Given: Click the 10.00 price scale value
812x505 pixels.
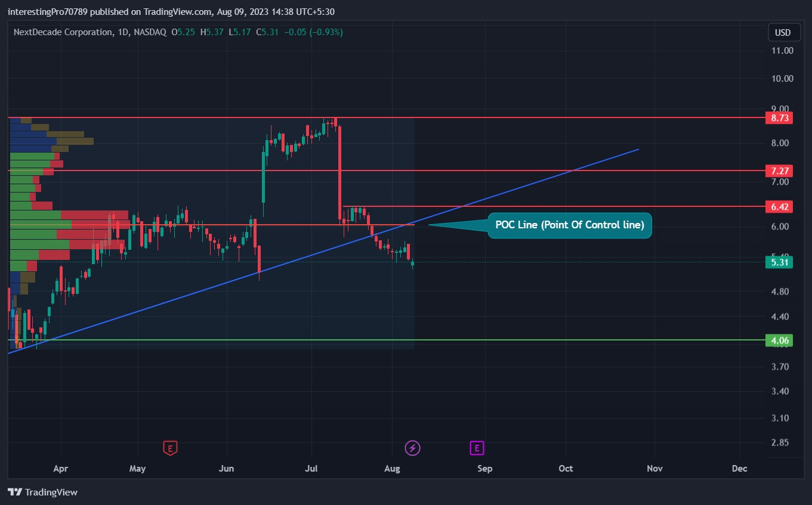Looking at the screenshot, I should (782, 79).
